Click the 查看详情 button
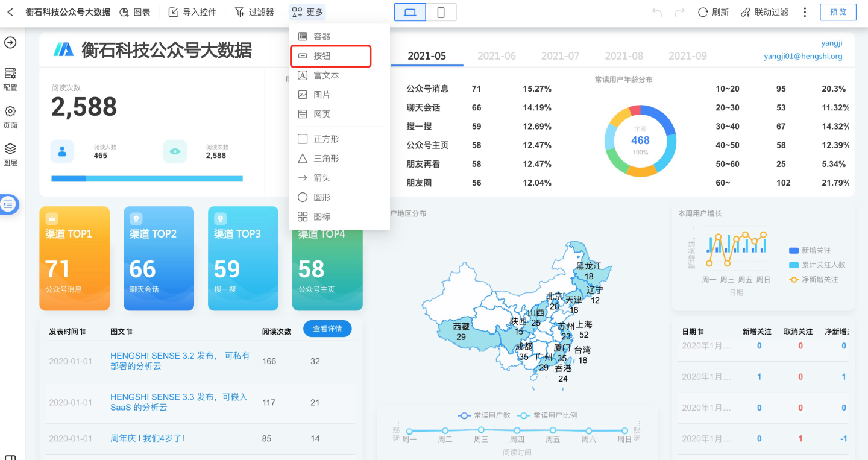The image size is (868, 460). (327, 329)
